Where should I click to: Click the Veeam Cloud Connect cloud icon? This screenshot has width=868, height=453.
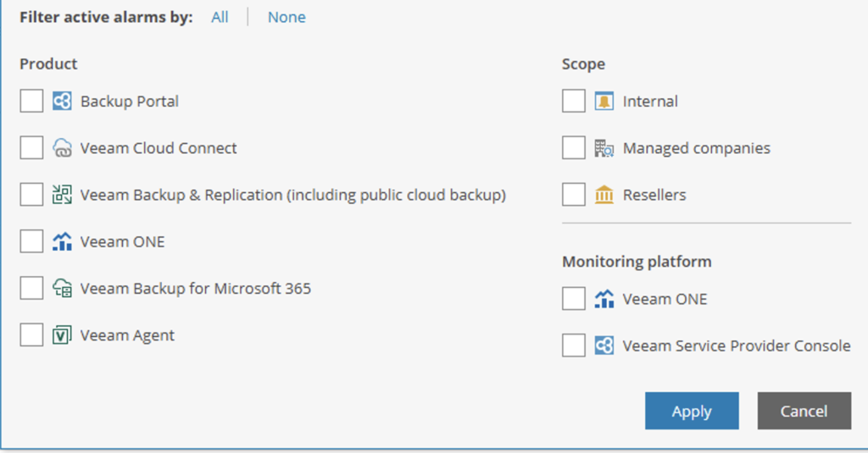pyautogui.click(x=62, y=148)
